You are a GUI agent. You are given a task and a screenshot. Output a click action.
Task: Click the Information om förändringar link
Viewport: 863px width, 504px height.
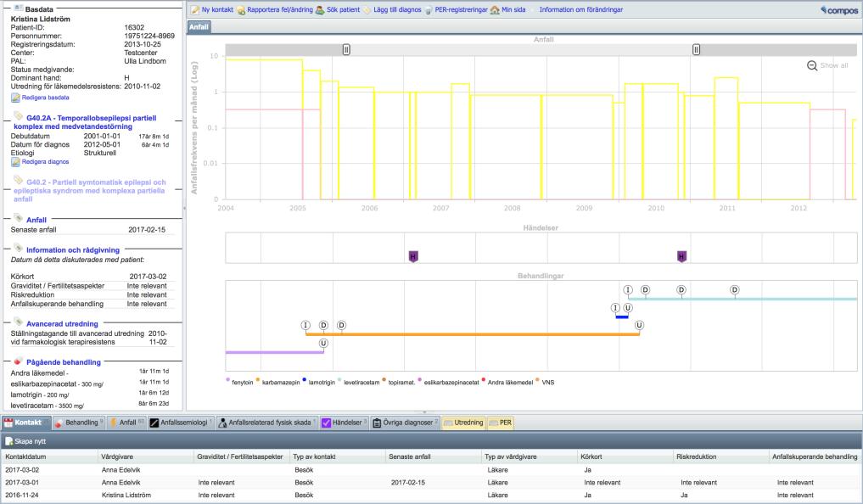coord(580,10)
